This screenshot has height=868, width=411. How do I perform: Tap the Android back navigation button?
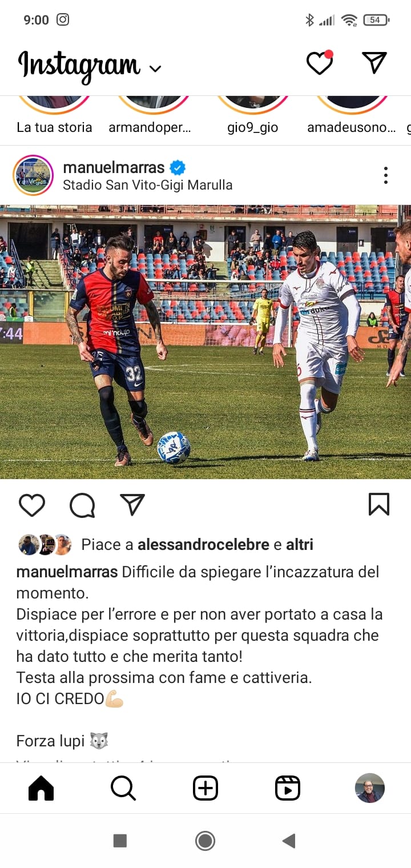[289, 841]
